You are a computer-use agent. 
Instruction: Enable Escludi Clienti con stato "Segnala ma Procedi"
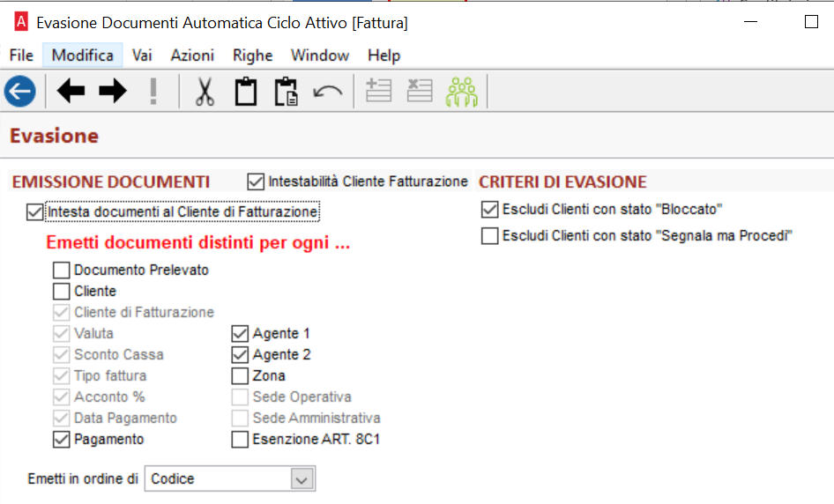point(490,235)
